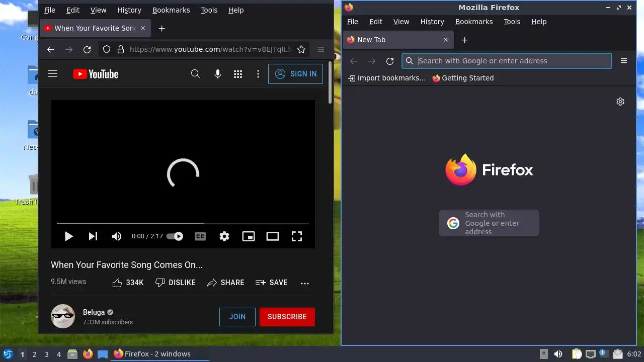The image size is (644, 362).
Task: Open Getting Started bookmark
Action: click(463, 78)
